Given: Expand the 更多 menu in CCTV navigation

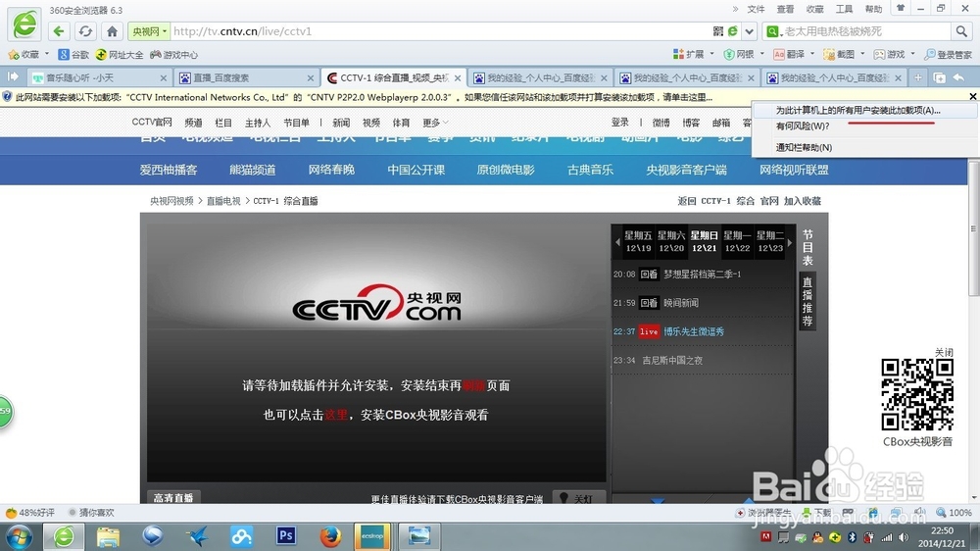Looking at the screenshot, I should [435, 123].
